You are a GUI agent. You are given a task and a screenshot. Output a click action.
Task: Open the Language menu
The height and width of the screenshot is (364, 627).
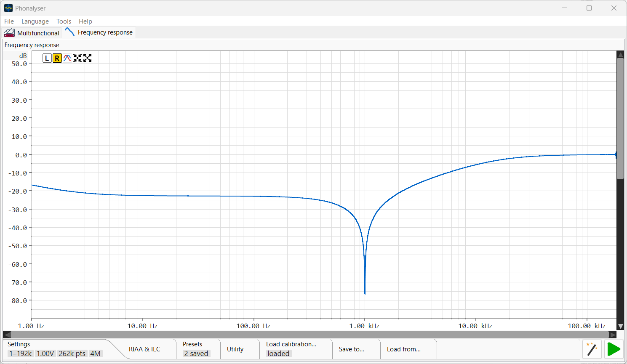(x=35, y=21)
